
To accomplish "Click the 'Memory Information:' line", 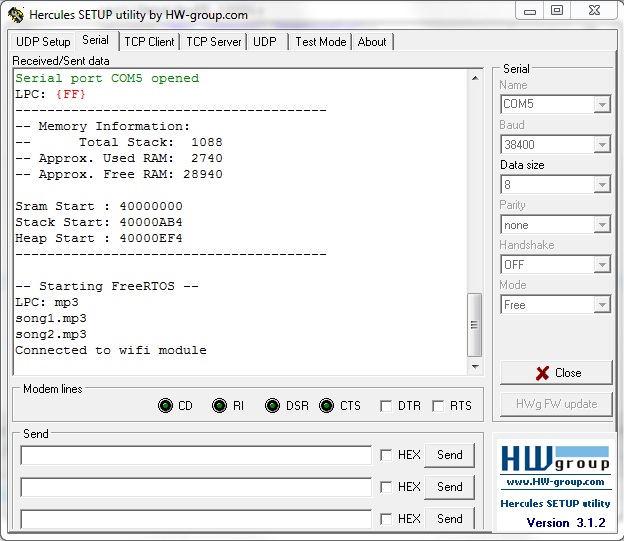I will (x=103, y=126).
